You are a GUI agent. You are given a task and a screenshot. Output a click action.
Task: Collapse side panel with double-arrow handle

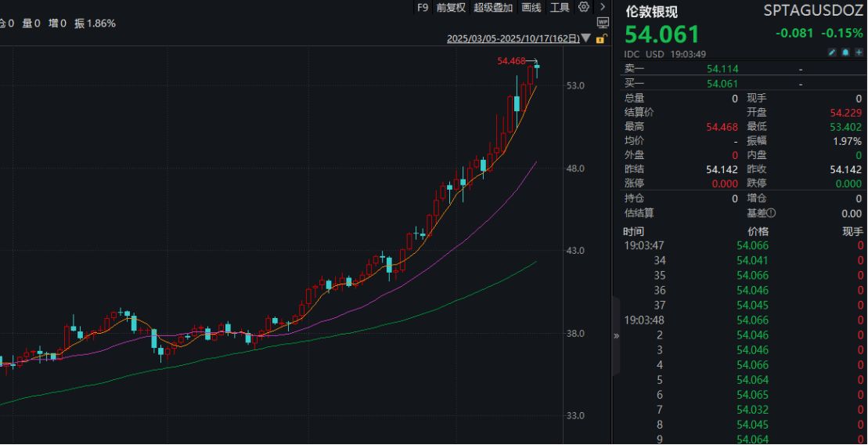point(616,335)
